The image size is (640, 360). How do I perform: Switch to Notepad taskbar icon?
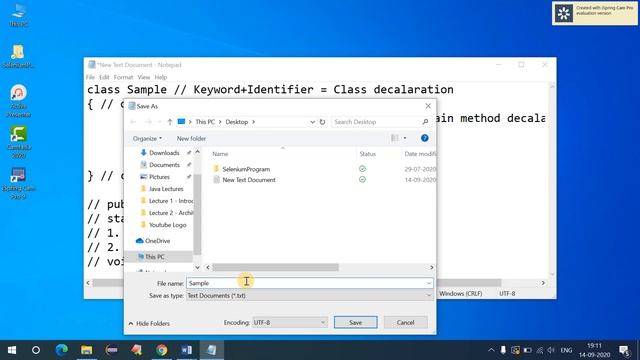(211, 350)
